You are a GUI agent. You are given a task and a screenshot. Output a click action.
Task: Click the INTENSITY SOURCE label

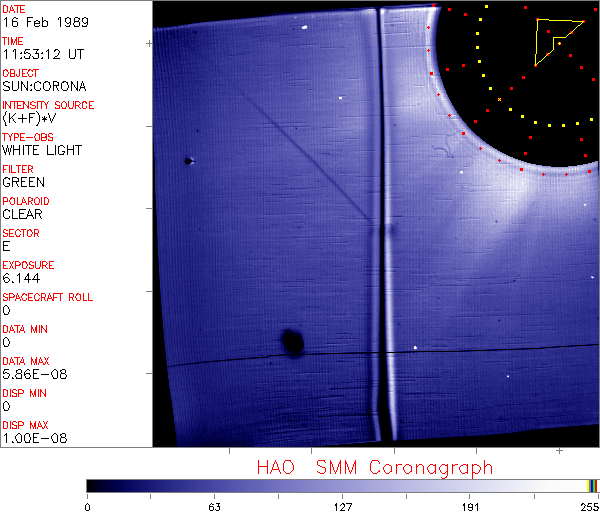pyautogui.click(x=48, y=105)
